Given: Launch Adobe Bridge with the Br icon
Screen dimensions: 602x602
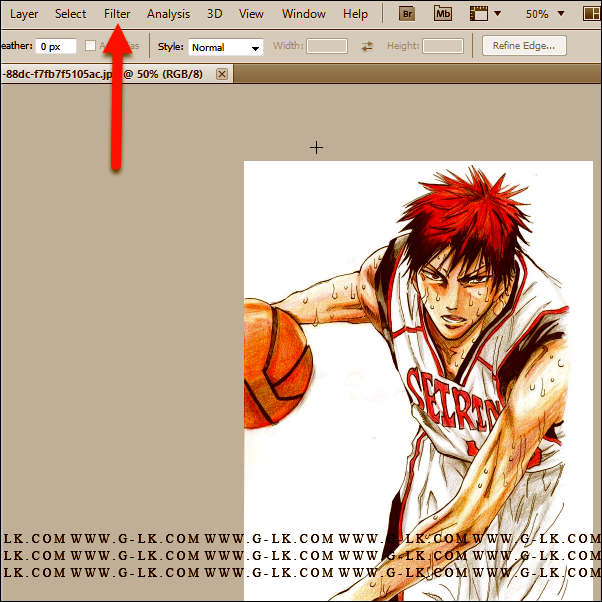Looking at the screenshot, I should coord(407,14).
